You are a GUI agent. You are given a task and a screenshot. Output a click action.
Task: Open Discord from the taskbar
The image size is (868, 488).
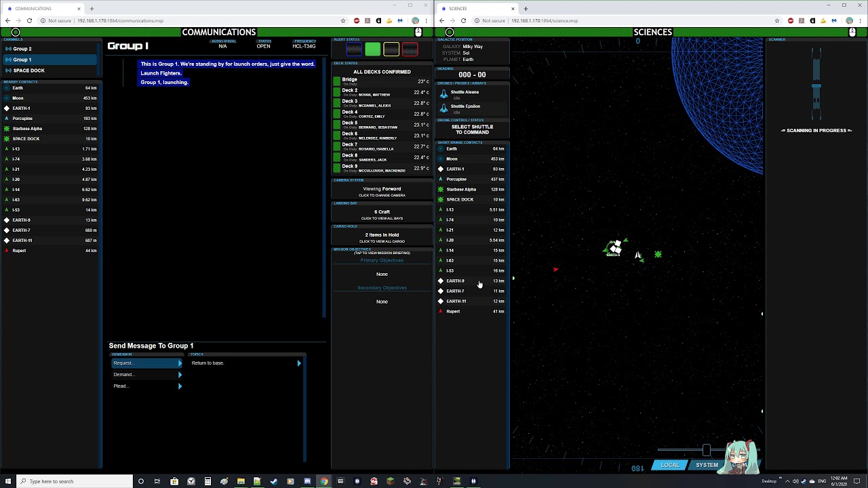click(307, 481)
